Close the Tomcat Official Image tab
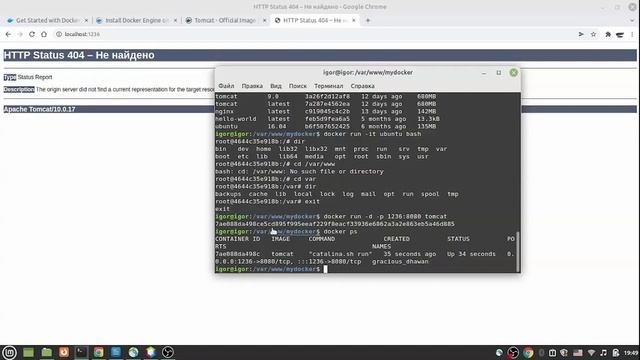640x360 pixels. click(264, 20)
